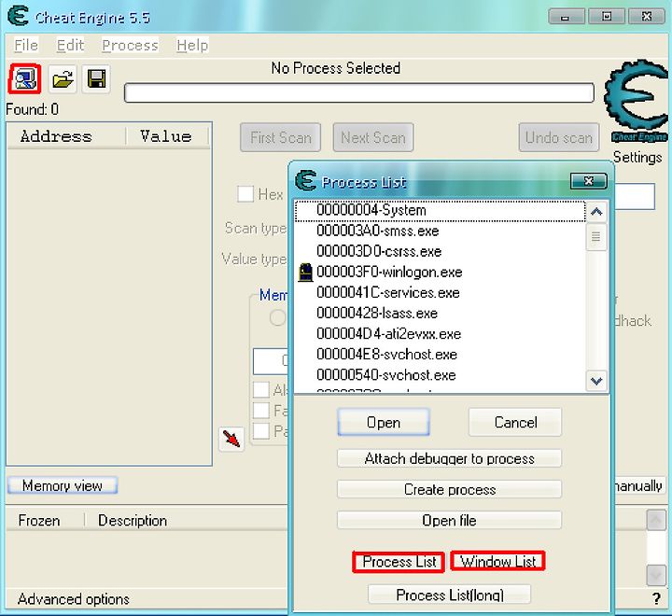
Task: Click the Next Scan button
Action: 373,137
